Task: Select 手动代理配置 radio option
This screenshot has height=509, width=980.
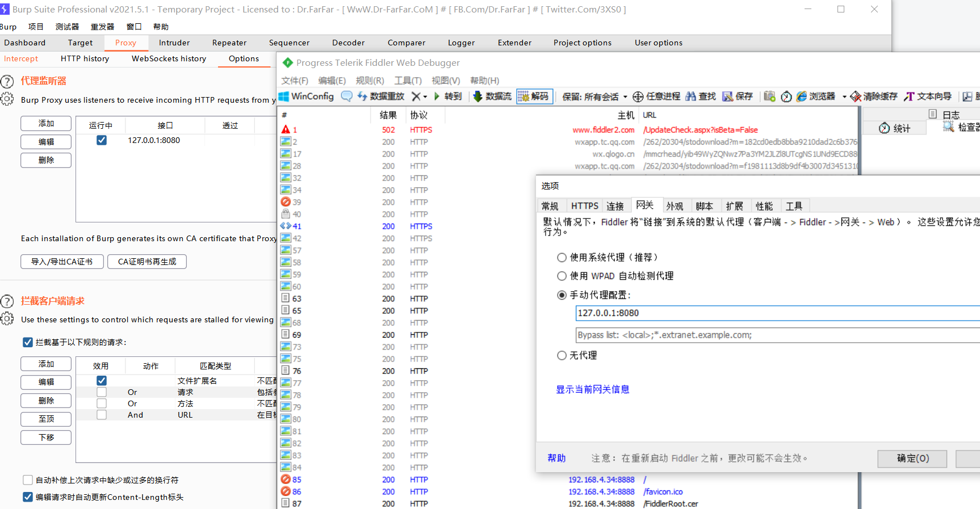Action: click(562, 295)
